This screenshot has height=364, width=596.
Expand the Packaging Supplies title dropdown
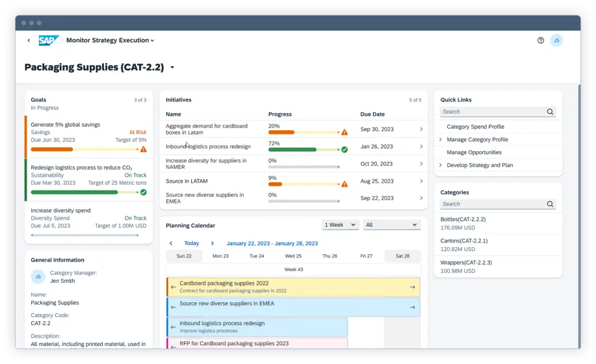[x=172, y=68]
